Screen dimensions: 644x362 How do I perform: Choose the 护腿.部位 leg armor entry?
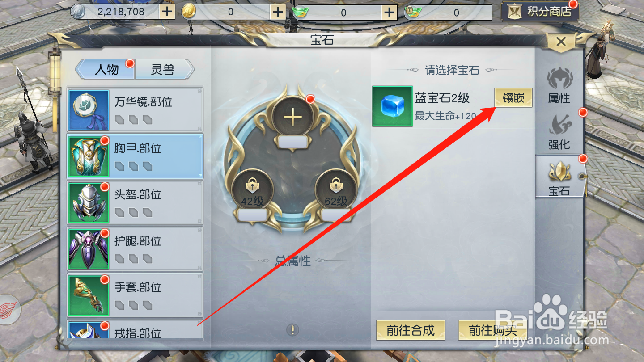(135, 248)
